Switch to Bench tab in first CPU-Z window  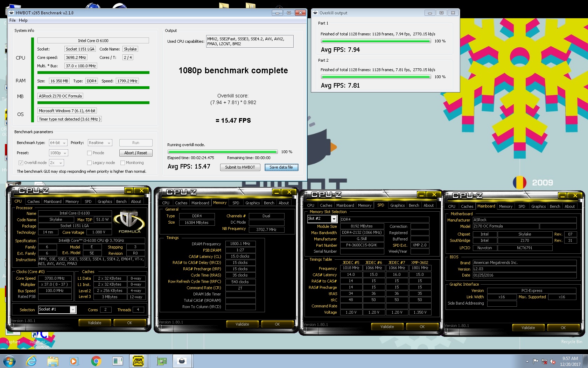point(121,202)
